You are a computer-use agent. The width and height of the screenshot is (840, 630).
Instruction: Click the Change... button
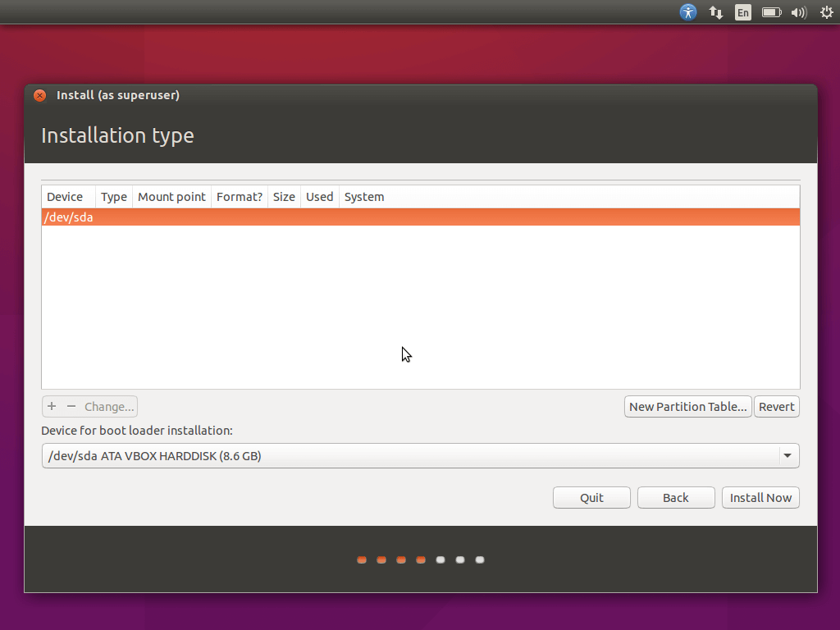tap(109, 407)
